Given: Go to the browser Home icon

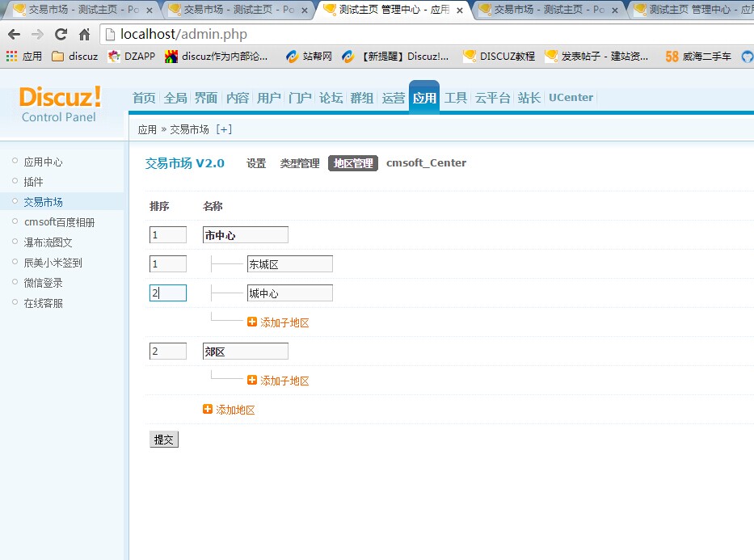Looking at the screenshot, I should tap(85, 34).
